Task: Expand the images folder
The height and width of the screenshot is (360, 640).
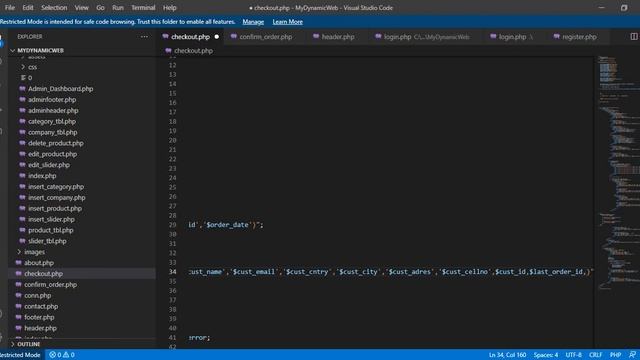Action: [34, 252]
